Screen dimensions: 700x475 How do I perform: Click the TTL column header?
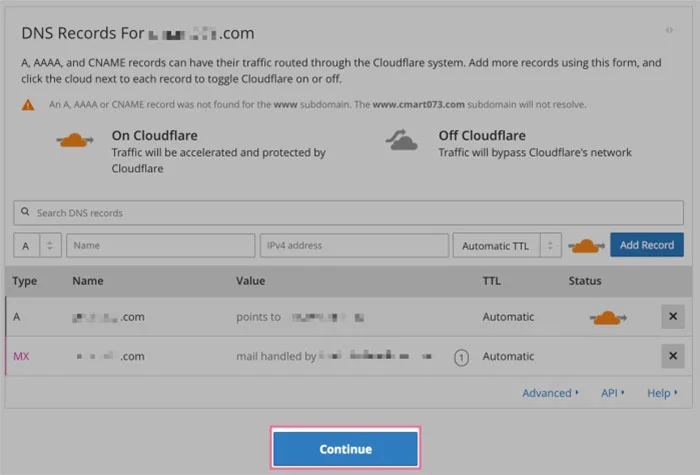491,281
